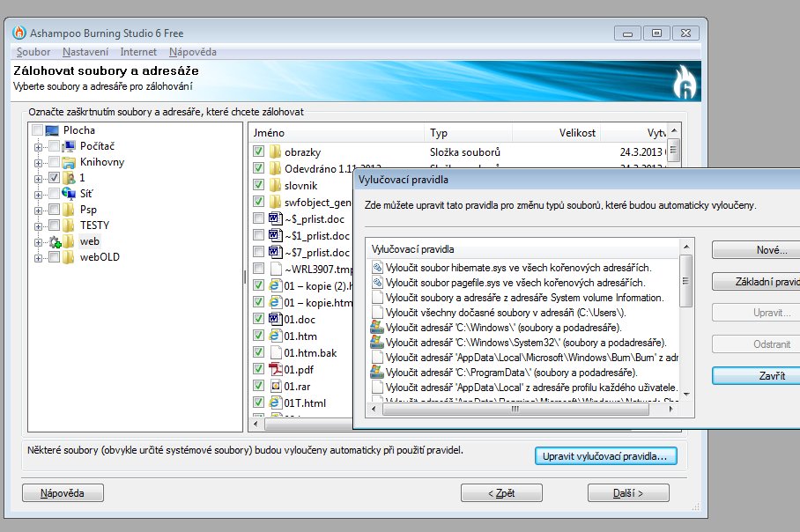Uncheck the checkbox for user folder 1
Viewport: 800px width, 532px height.
(x=55, y=178)
